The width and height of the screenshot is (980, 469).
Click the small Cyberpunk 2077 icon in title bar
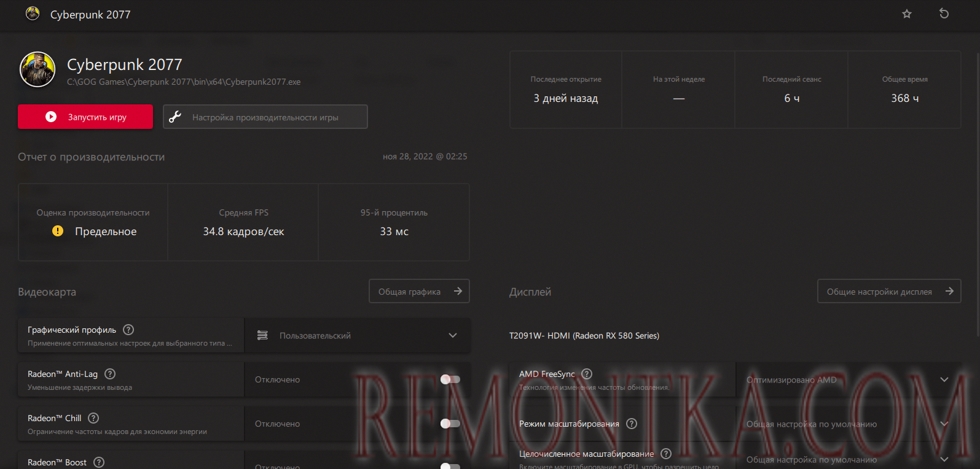click(x=33, y=13)
